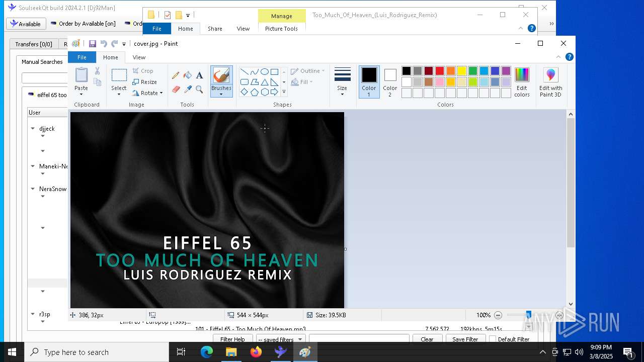
Task: Open the Transfers [0/0] tab in Soulseek
Action: pyautogui.click(x=33, y=44)
